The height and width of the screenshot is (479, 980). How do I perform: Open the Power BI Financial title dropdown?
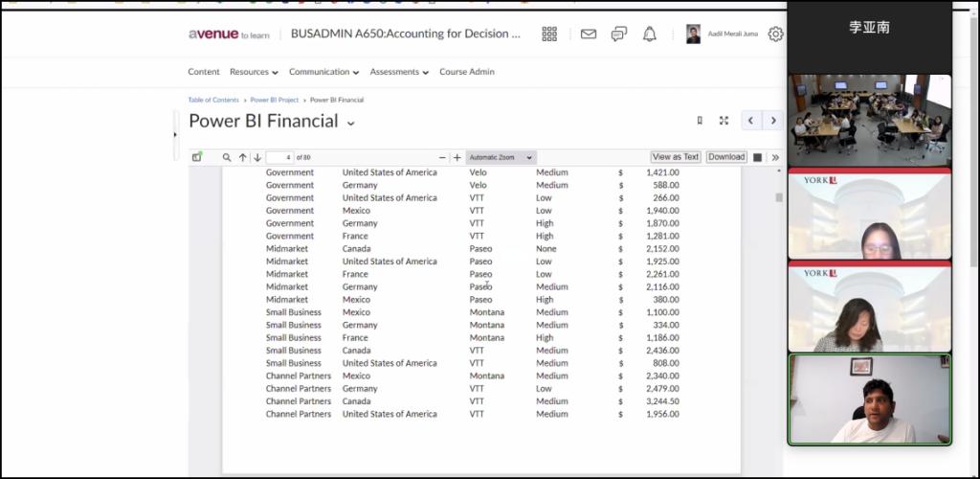[x=350, y=123]
